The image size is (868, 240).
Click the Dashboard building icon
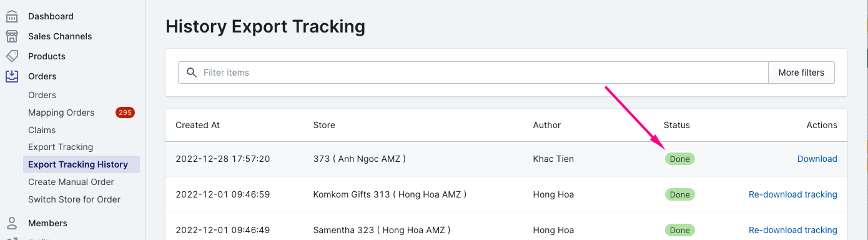(x=12, y=16)
